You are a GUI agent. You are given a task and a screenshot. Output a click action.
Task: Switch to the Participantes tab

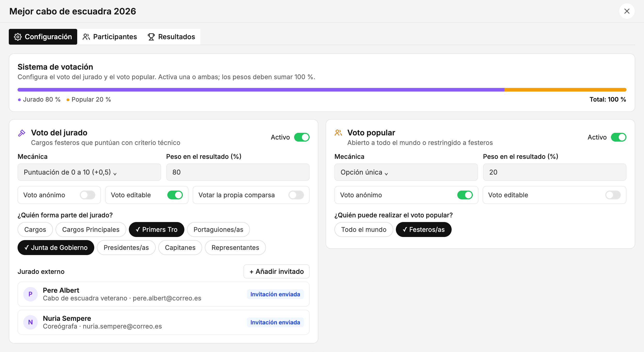coord(110,37)
